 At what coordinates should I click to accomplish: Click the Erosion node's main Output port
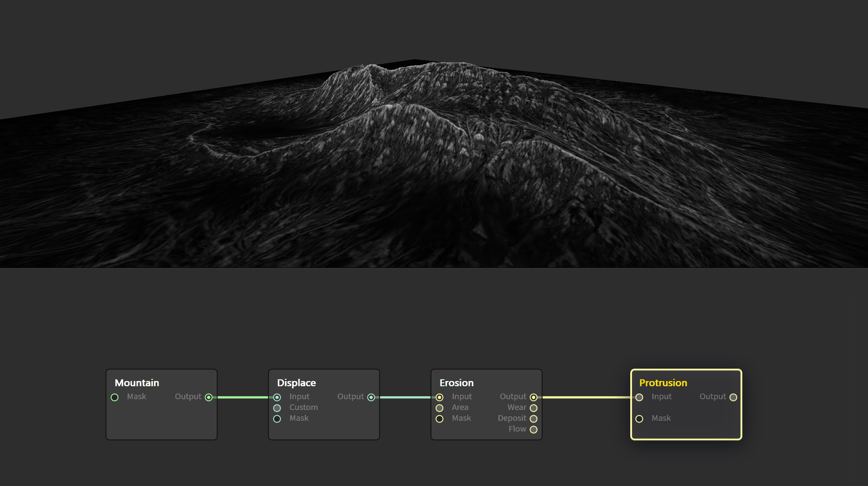pos(533,397)
